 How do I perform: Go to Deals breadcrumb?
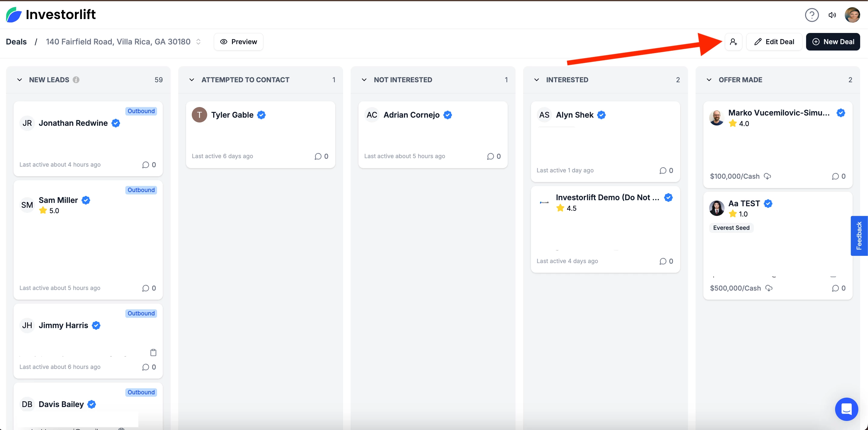[16, 41]
